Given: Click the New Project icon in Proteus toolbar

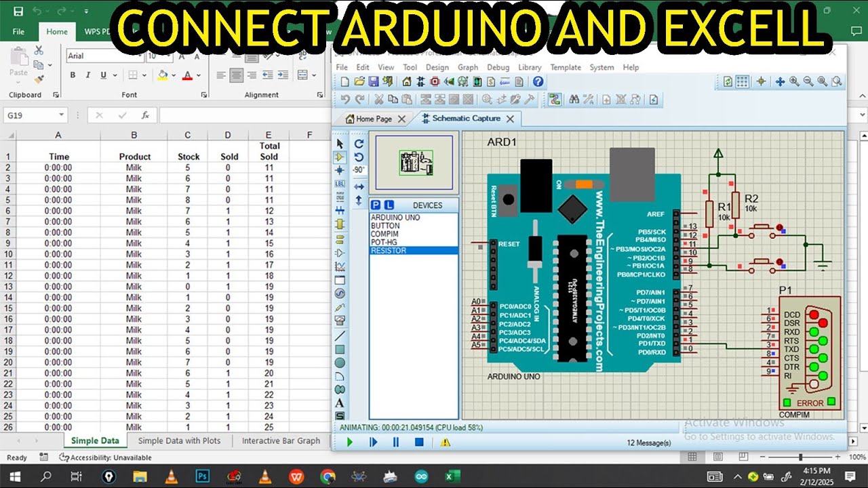Looking at the screenshot, I should click(x=344, y=81).
